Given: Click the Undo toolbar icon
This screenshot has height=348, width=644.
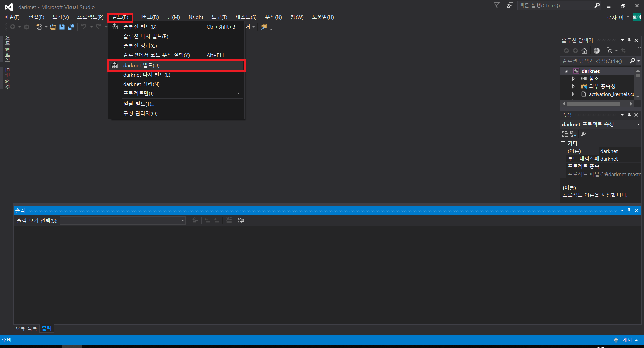Looking at the screenshot, I should pos(84,27).
